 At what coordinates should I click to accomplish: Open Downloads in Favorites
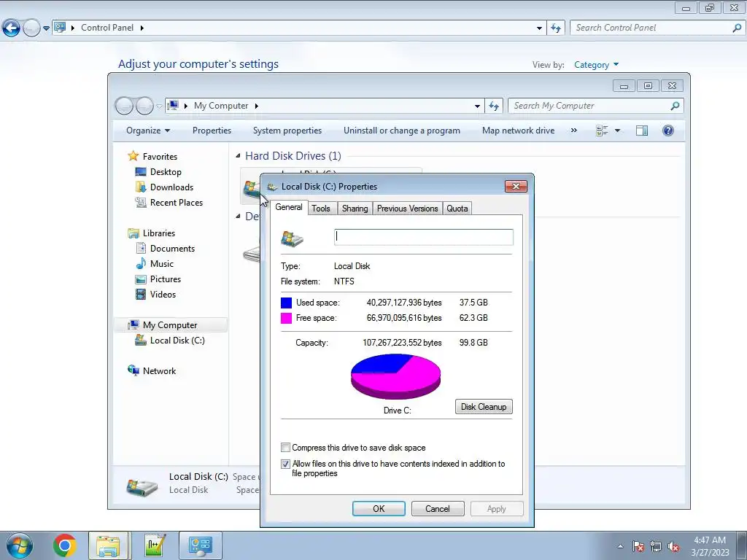coord(171,187)
